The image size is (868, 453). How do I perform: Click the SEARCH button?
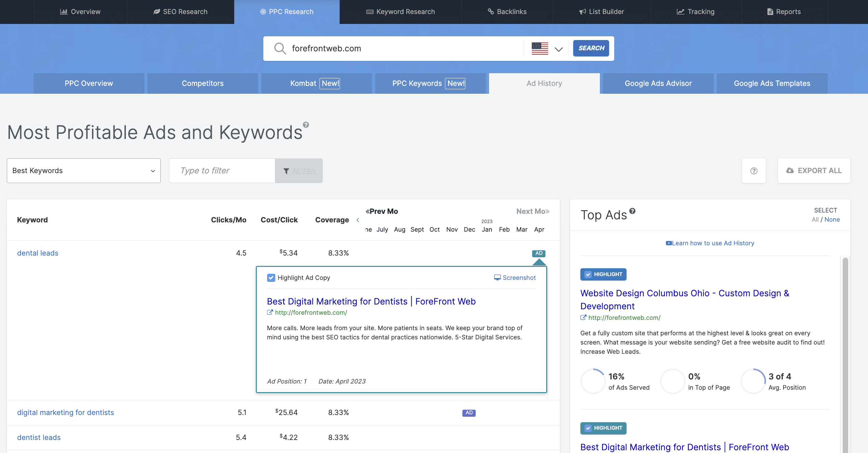coord(591,48)
